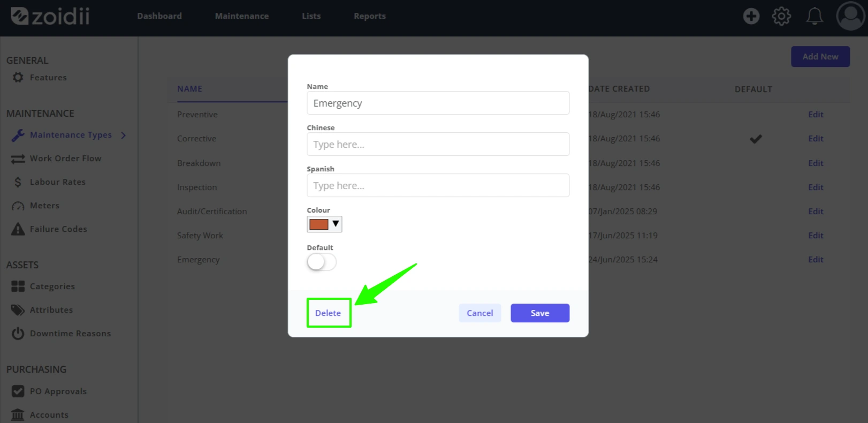The image size is (868, 423).
Task: Click the Cancel button
Action: 480,313
